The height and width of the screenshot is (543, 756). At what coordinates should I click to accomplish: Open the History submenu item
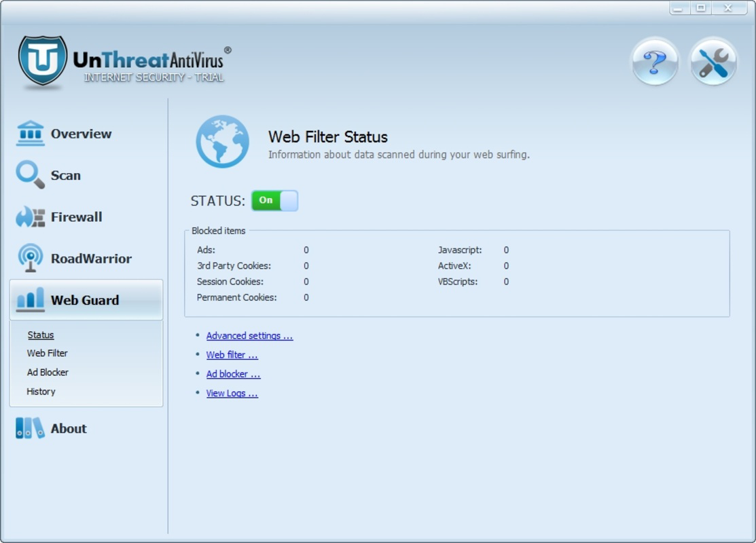(41, 391)
